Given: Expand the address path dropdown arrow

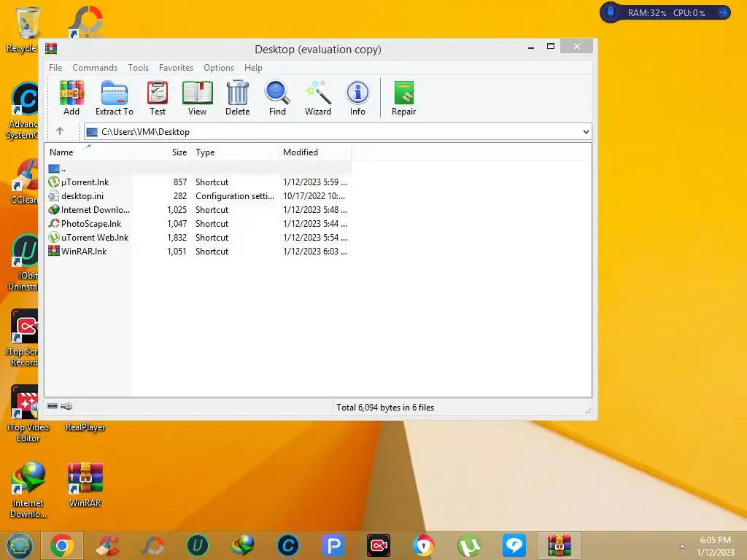Looking at the screenshot, I should tap(586, 132).
